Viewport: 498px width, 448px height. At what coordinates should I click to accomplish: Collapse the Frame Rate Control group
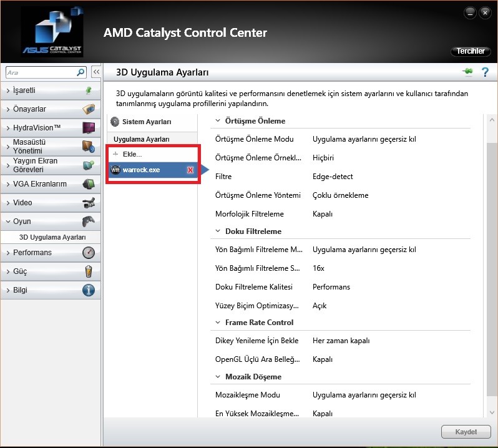coord(218,322)
